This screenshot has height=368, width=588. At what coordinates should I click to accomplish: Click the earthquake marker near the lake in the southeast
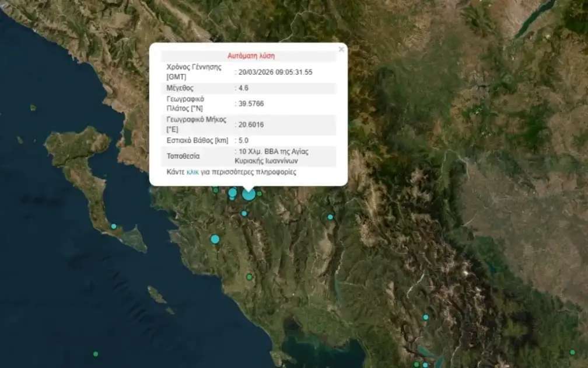coord(425,317)
